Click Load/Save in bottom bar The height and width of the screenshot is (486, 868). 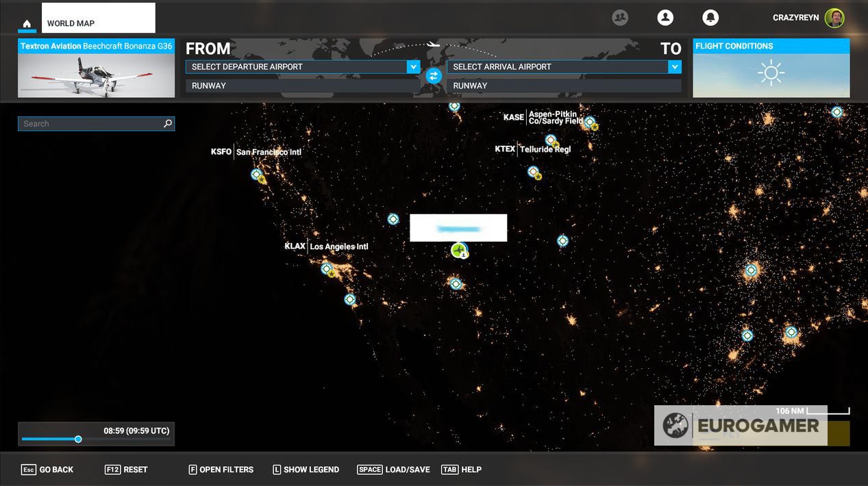pos(393,470)
